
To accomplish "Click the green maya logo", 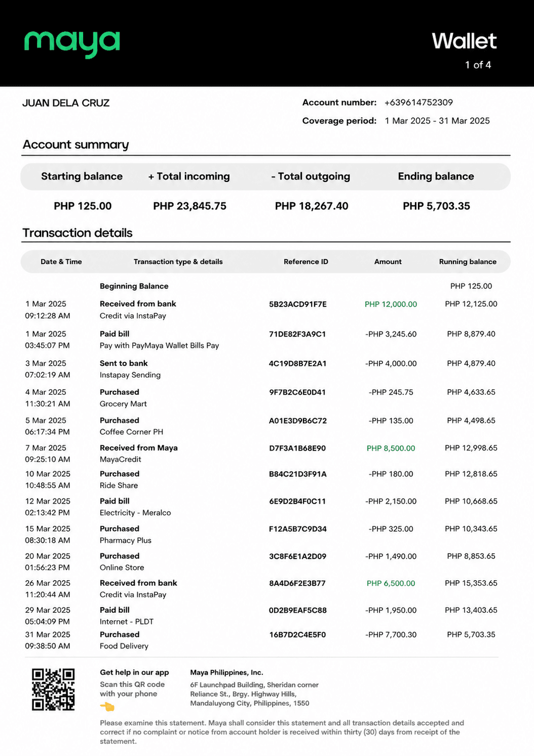I will point(72,44).
